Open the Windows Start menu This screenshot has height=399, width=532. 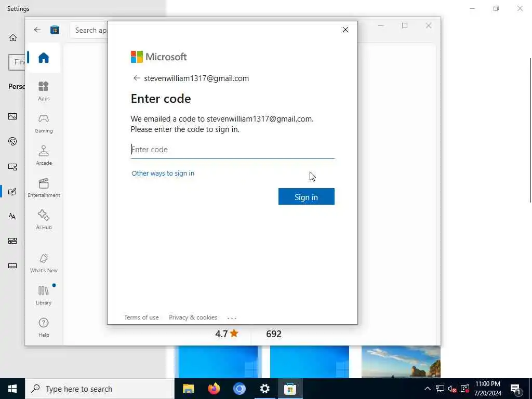12,389
